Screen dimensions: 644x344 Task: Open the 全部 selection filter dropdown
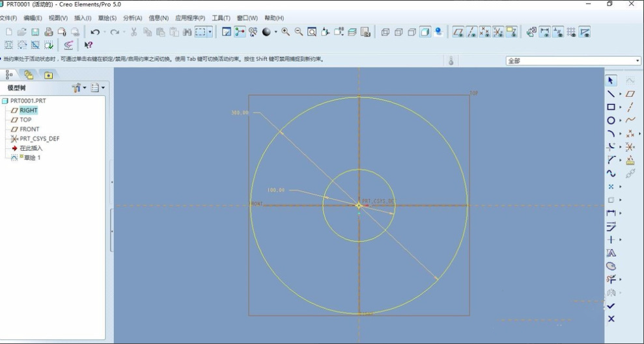(573, 60)
